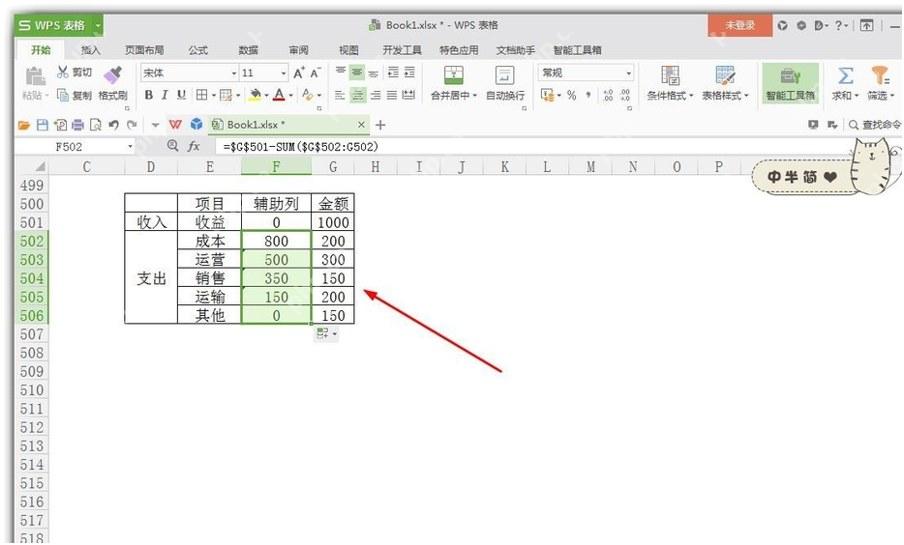The width and height of the screenshot is (904, 545).
Task: Apply percent style with % icon
Action: pyautogui.click(x=571, y=95)
